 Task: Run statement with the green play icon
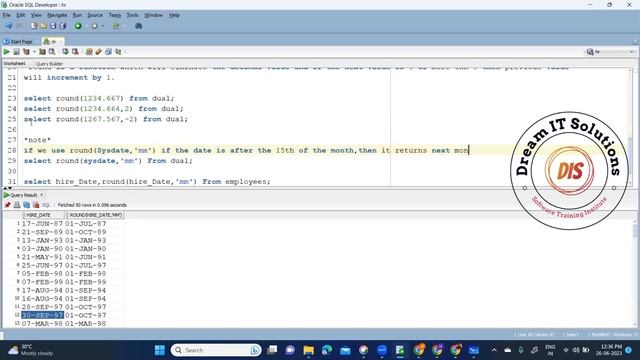pyautogui.click(x=7, y=52)
